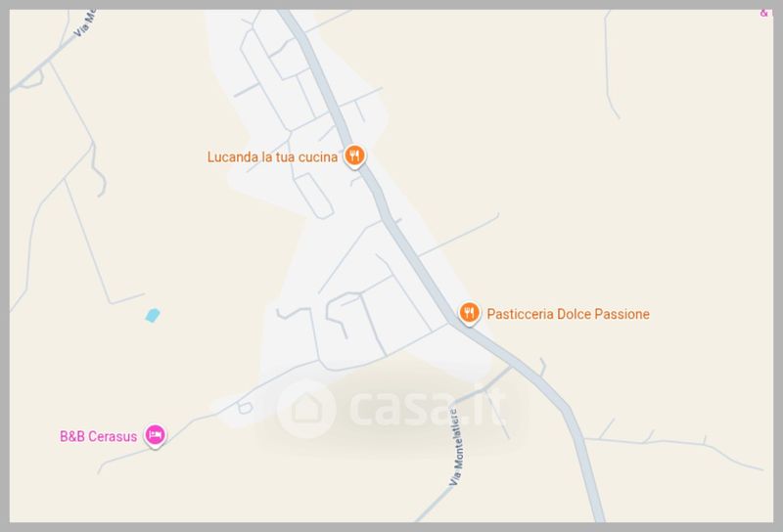Click the small loop road near B&B Cerasus
This screenshot has height=532, width=783.
click(x=245, y=407)
